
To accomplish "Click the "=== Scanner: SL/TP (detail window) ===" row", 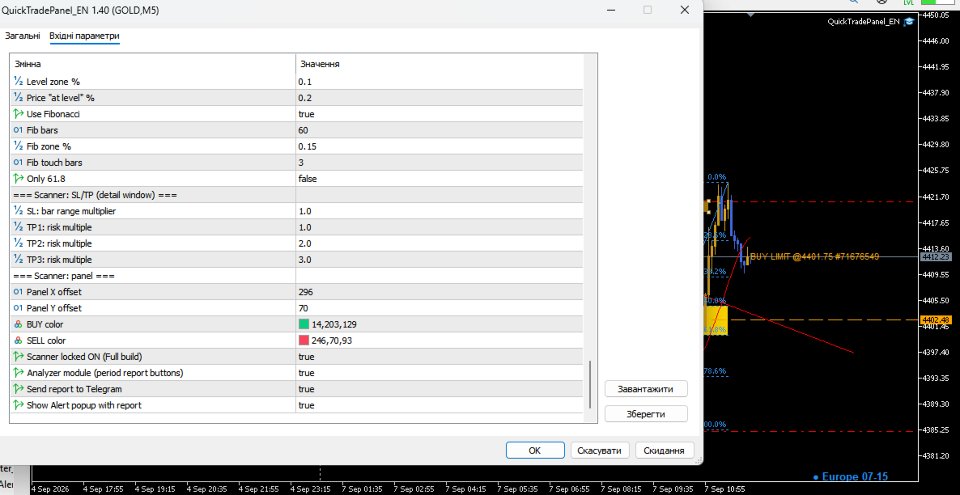I will tap(297, 195).
